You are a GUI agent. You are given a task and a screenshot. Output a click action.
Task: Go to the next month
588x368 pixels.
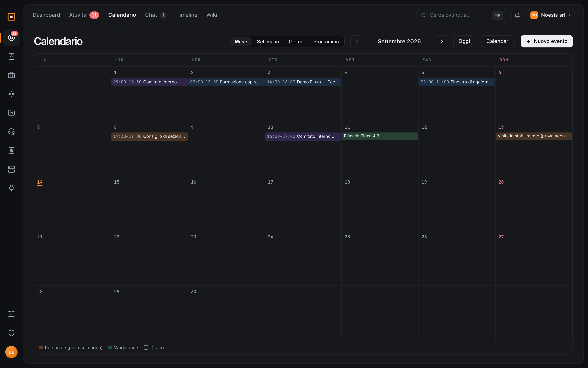(442, 41)
